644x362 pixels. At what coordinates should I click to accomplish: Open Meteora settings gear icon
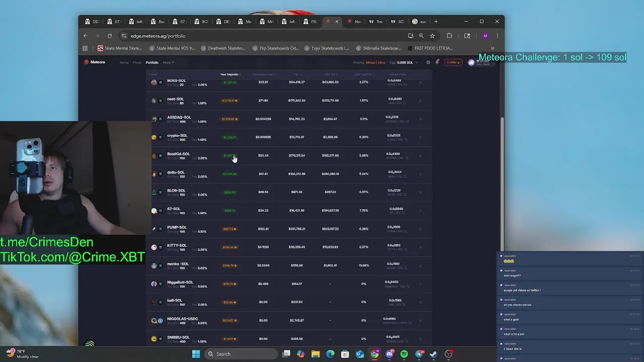428,62
